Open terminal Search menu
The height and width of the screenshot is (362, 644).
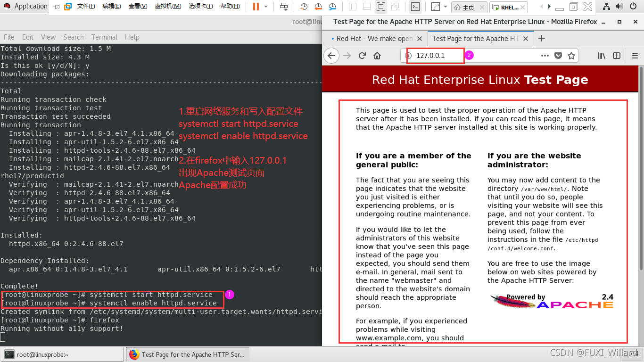[73, 37]
